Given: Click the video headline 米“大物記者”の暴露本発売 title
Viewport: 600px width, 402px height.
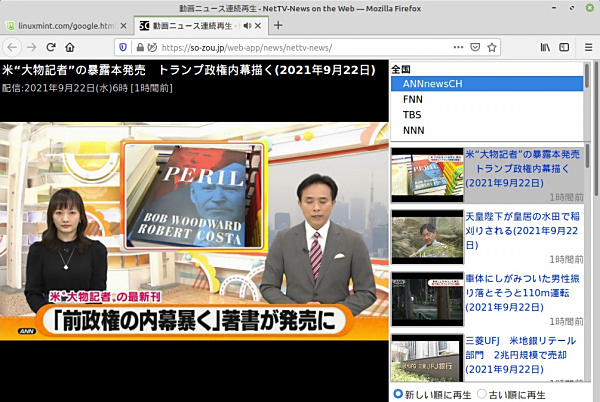Looking at the screenshot, I should [189, 70].
